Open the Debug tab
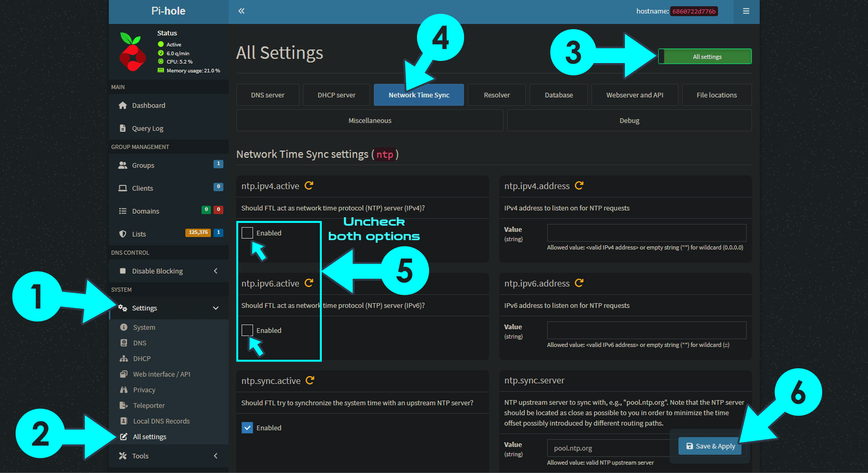Image resolution: width=868 pixels, height=473 pixels. pyautogui.click(x=630, y=120)
